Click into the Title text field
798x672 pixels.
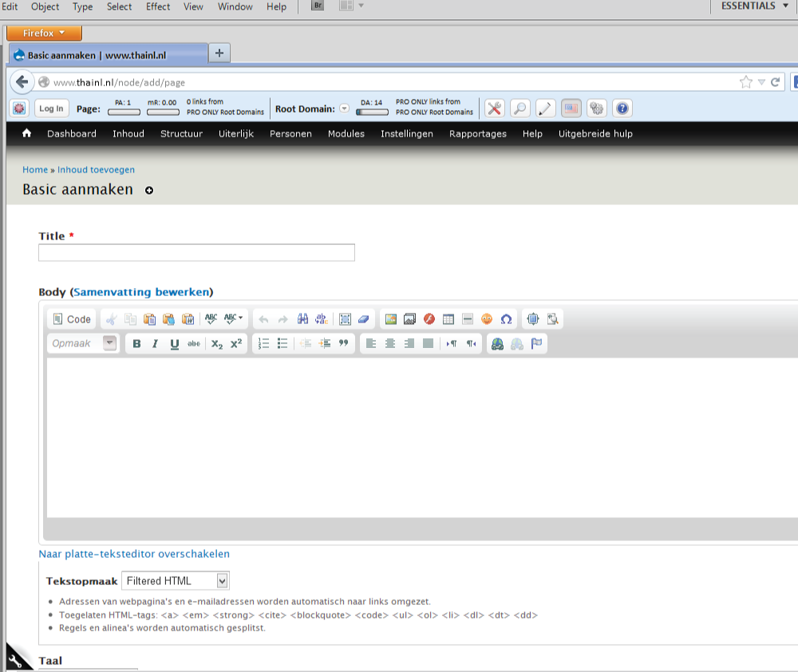[x=196, y=253]
